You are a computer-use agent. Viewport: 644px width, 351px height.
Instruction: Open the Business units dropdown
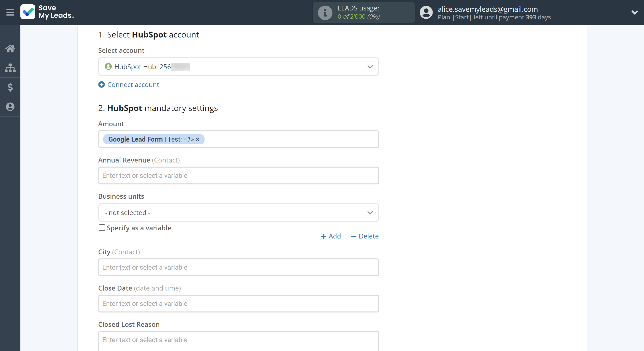pos(238,212)
